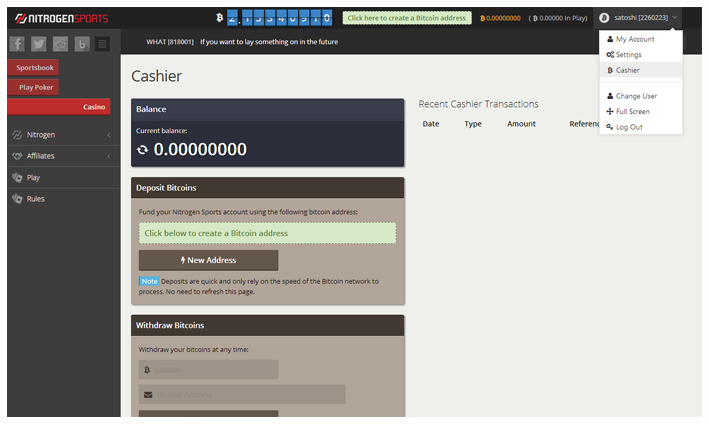Open the Reddit social icon
Image resolution: width=709 pixels, height=424 pixels.
60,43
